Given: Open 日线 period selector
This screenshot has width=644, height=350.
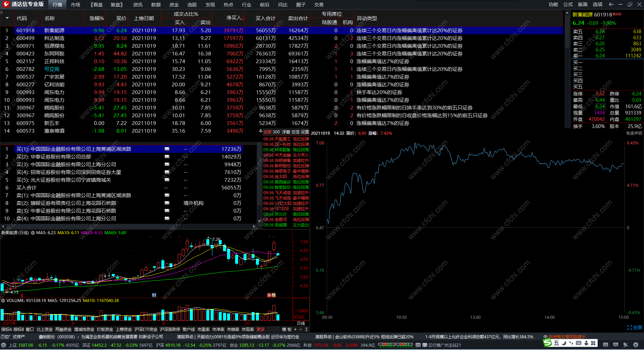Looking at the screenshot, I should pyautogui.click(x=301, y=323).
